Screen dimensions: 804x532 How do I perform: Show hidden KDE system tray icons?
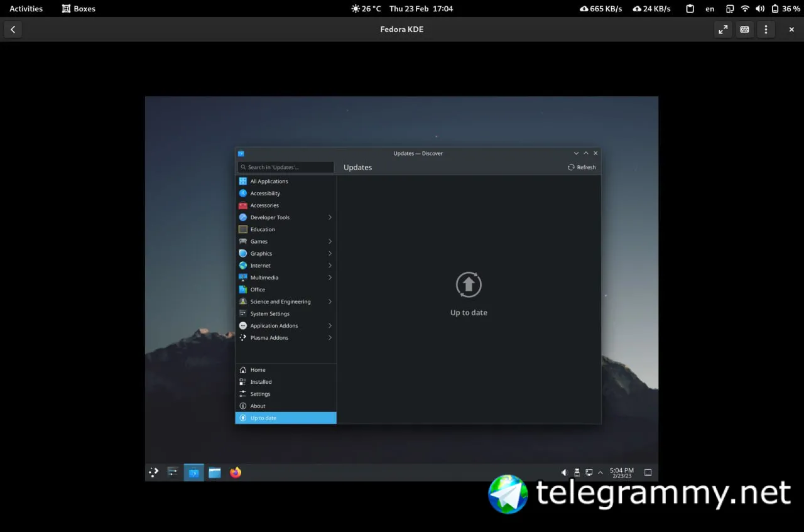point(600,472)
